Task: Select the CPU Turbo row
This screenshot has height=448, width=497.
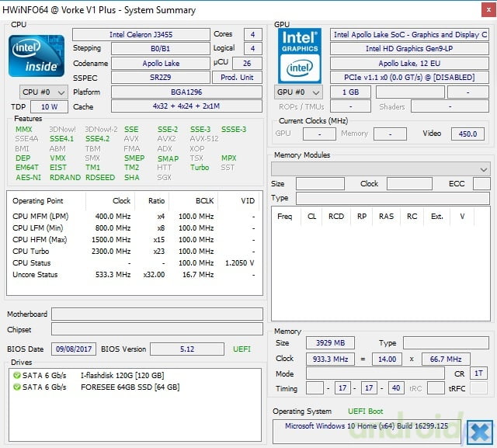Action: coord(134,252)
